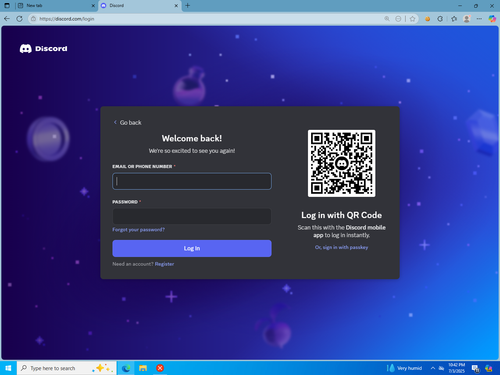
Task: Click the red X app in taskbar
Action: click(160, 368)
